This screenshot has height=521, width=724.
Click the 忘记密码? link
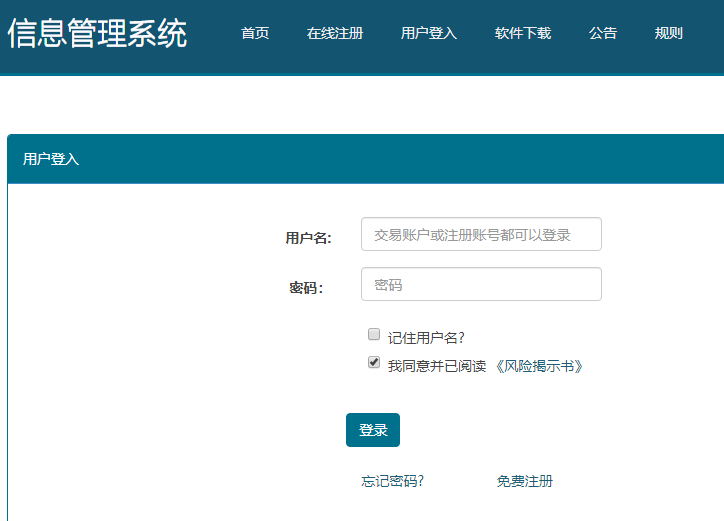392,481
